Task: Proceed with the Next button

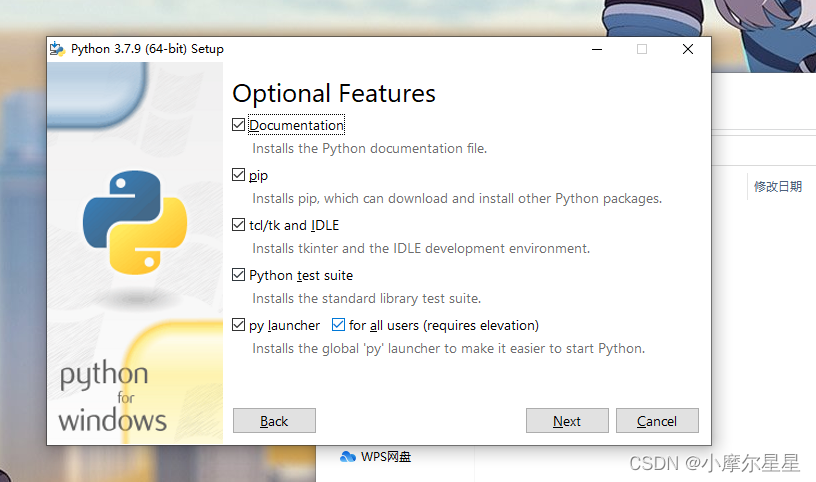Action: 567,421
